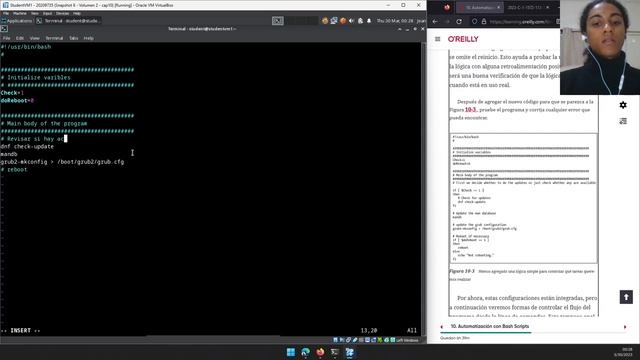The width and height of the screenshot is (640, 360).
Task: Open the table of contents icon below the gear
Action: (x=623, y=121)
